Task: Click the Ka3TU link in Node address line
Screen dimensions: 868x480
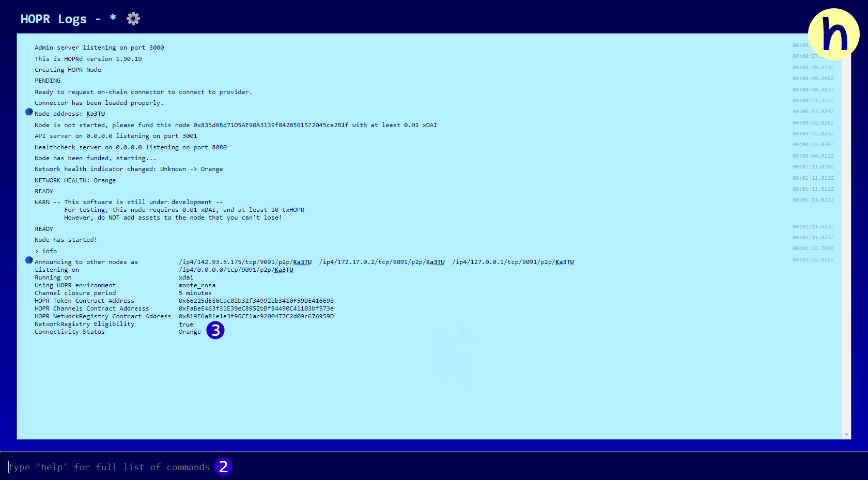Action: 96,114
